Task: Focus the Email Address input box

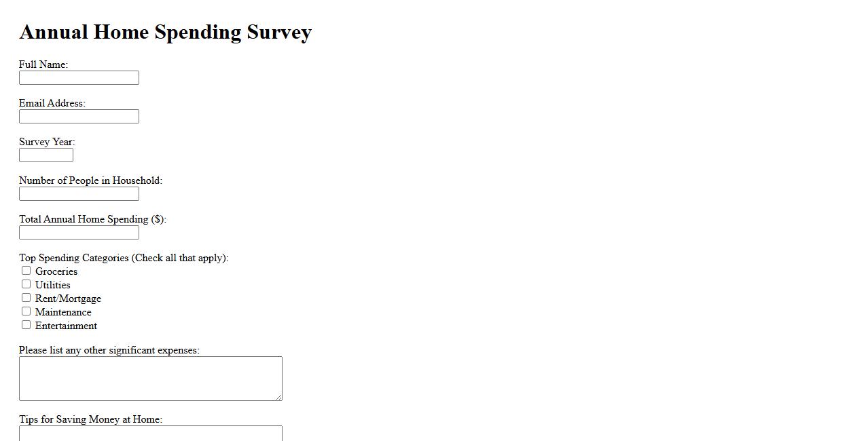Action: [x=79, y=117]
